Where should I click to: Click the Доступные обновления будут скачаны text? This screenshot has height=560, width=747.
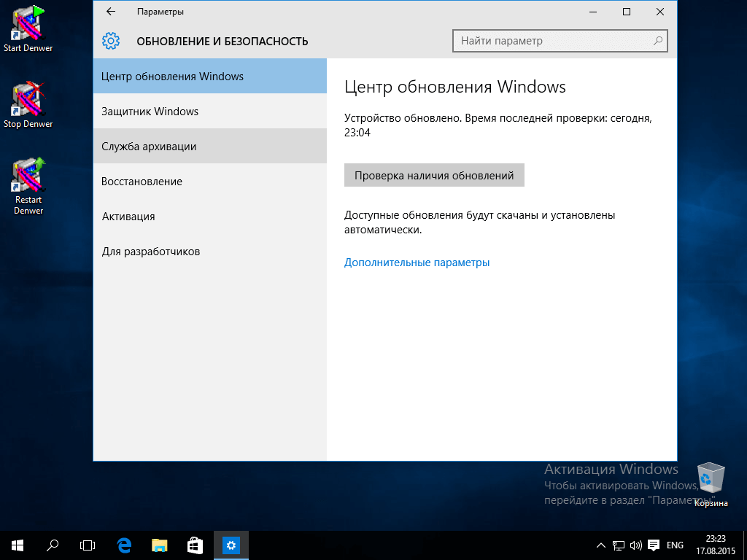[x=480, y=222]
